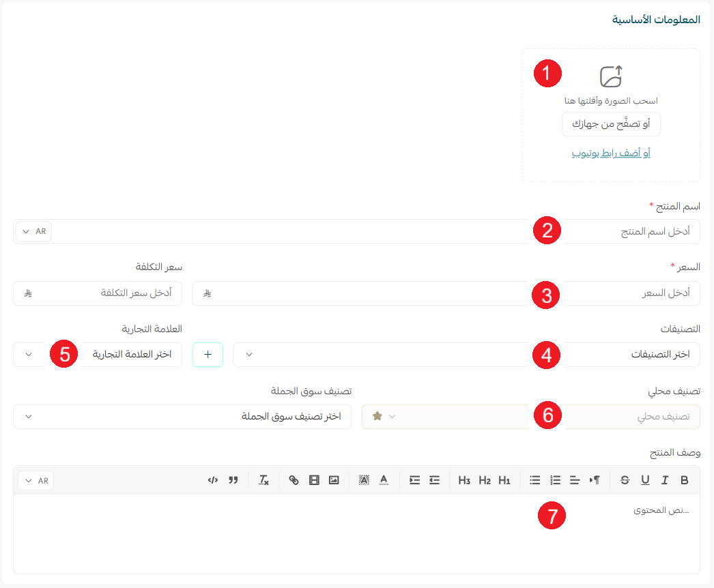Open the أضف رابط يوتيوب link
This screenshot has height=588, width=714.
(x=611, y=153)
